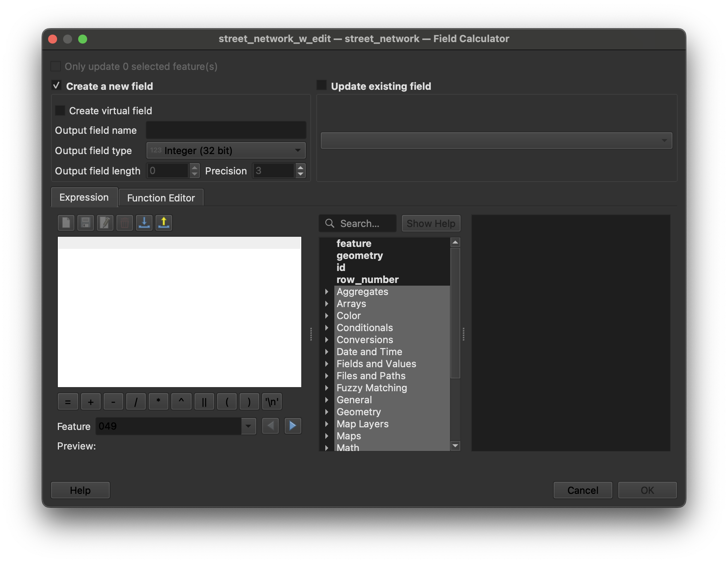Click the edit expression pencil icon

105,223
